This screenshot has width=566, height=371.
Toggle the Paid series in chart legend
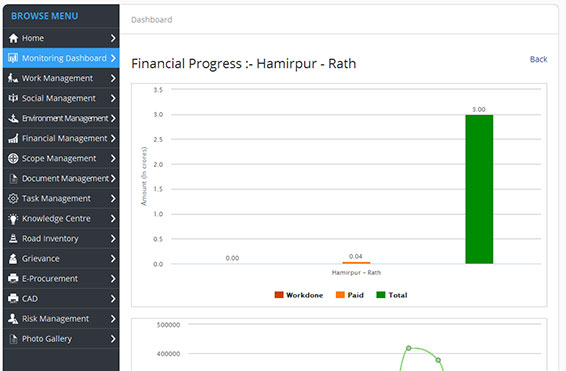(x=350, y=295)
